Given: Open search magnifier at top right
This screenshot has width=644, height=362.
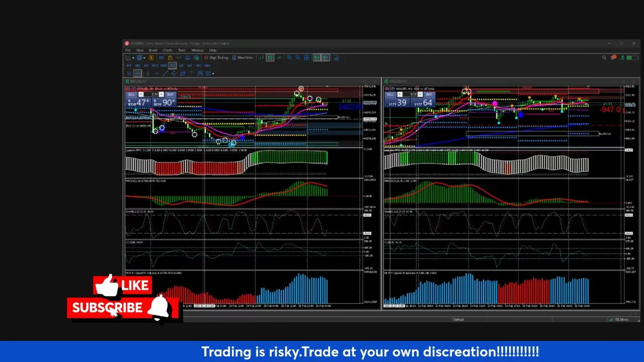Looking at the screenshot, I should click(x=604, y=58).
